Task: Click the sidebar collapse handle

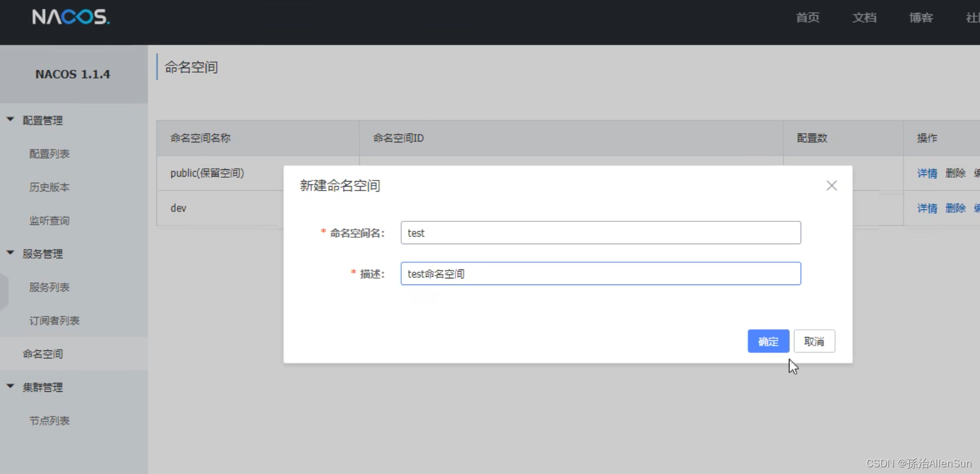Action: [x=4, y=292]
